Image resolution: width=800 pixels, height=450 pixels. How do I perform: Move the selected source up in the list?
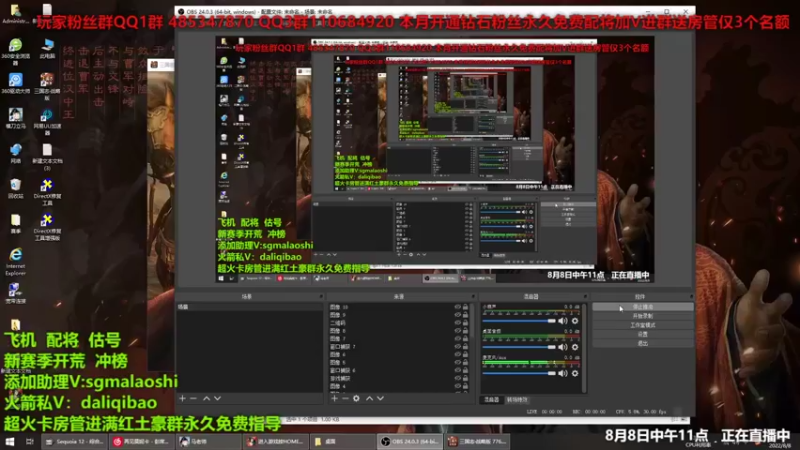coord(369,398)
